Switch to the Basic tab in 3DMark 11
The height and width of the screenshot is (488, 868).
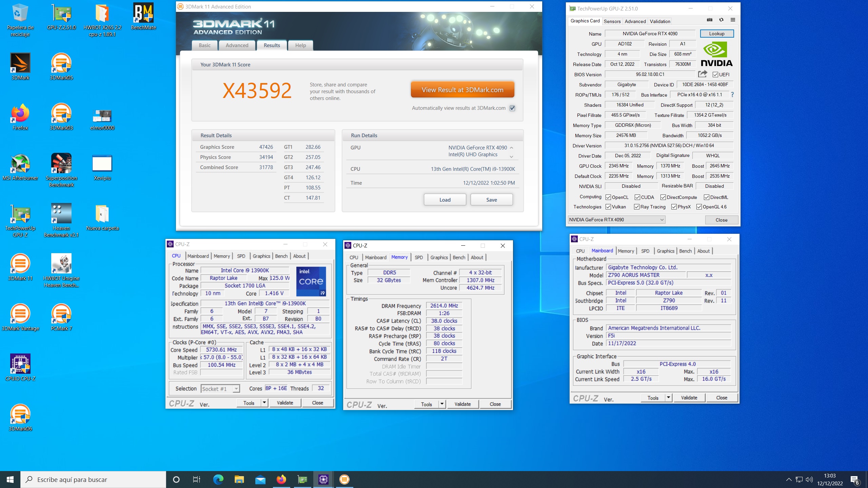[204, 45]
